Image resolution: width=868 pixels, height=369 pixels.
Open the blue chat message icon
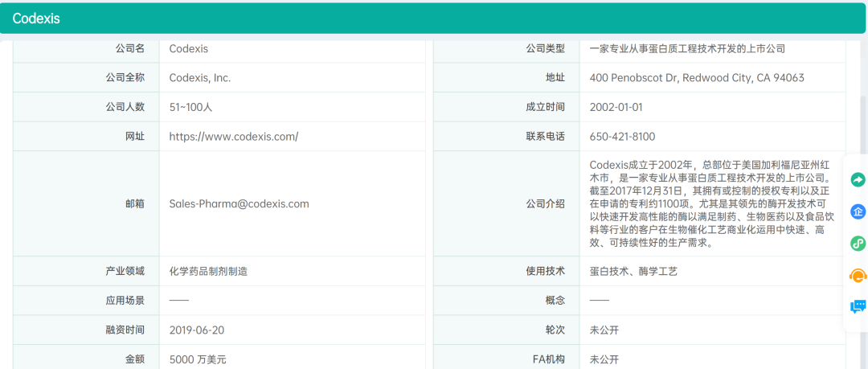tap(858, 306)
